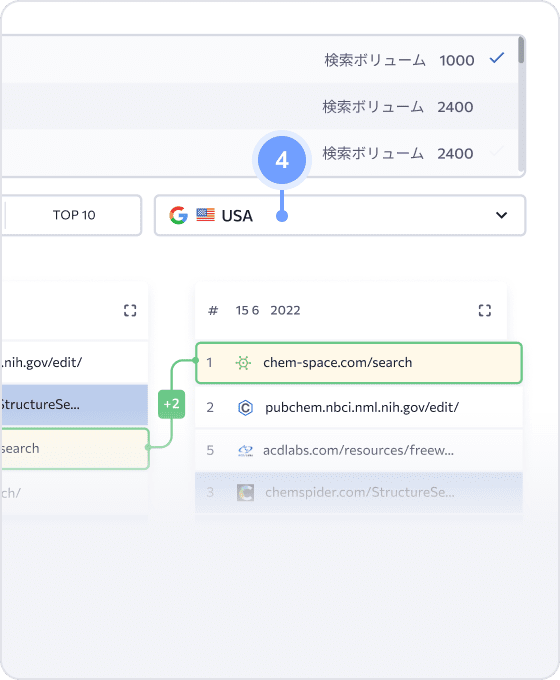This screenshot has width=560, height=680.
Task: Click the rank number 5 in the right panel
Action: coord(210,451)
